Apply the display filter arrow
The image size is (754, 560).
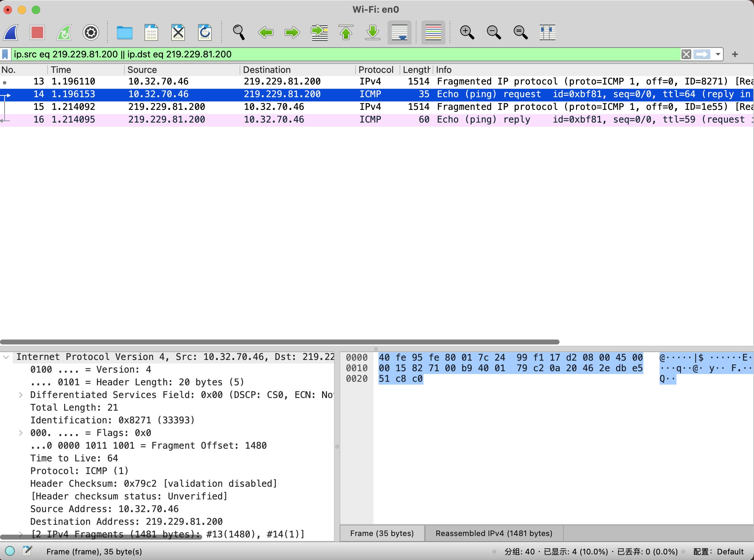tap(702, 54)
